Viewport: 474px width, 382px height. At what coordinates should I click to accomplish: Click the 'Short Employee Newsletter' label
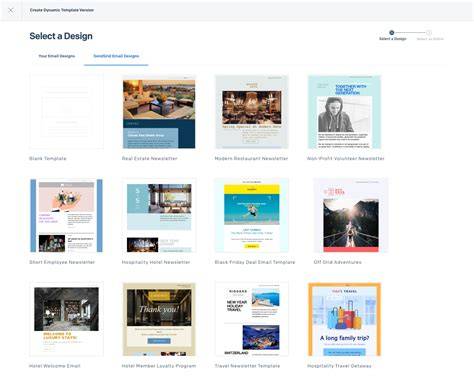pyautogui.click(x=62, y=262)
